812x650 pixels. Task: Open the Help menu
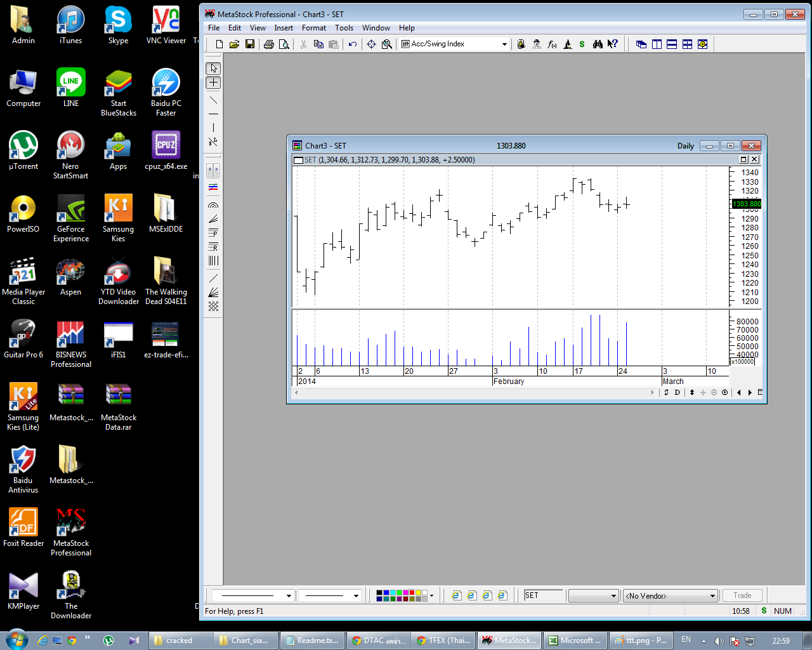tap(407, 28)
